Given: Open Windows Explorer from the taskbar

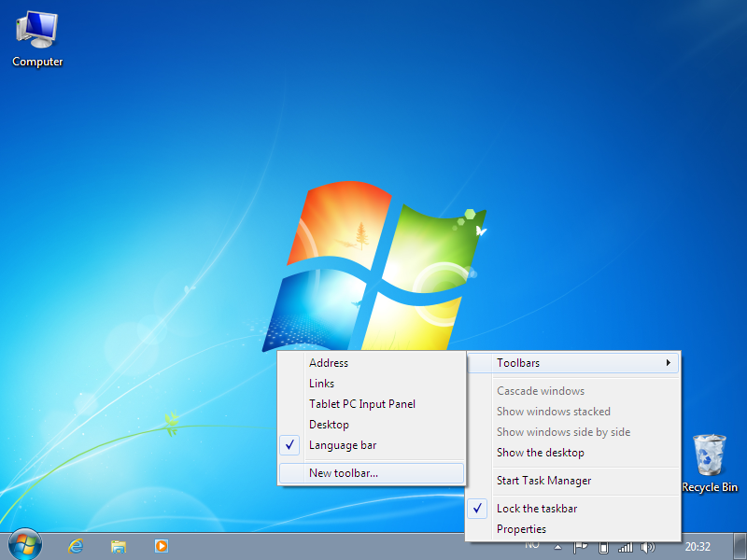Looking at the screenshot, I should coord(119,546).
